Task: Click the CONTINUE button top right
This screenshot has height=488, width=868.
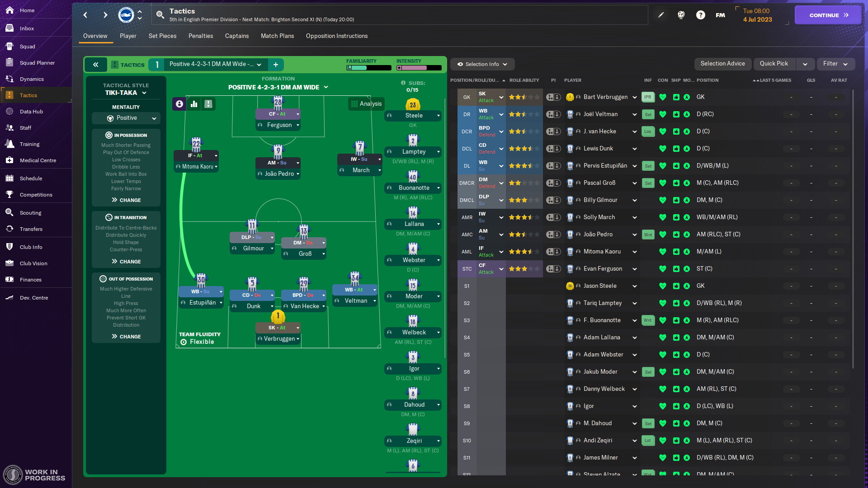Action: coord(826,14)
